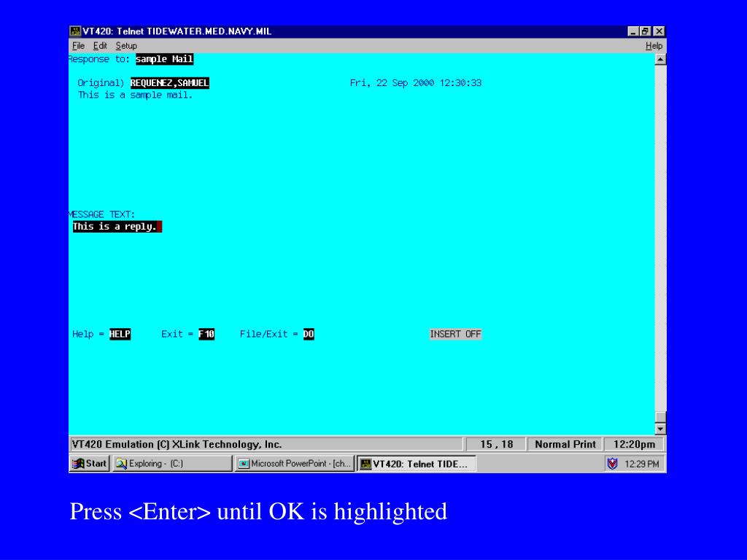Viewport: 747px width, 560px height.
Task: Click the highlighted HELP key label
Action: [x=120, y=334]
